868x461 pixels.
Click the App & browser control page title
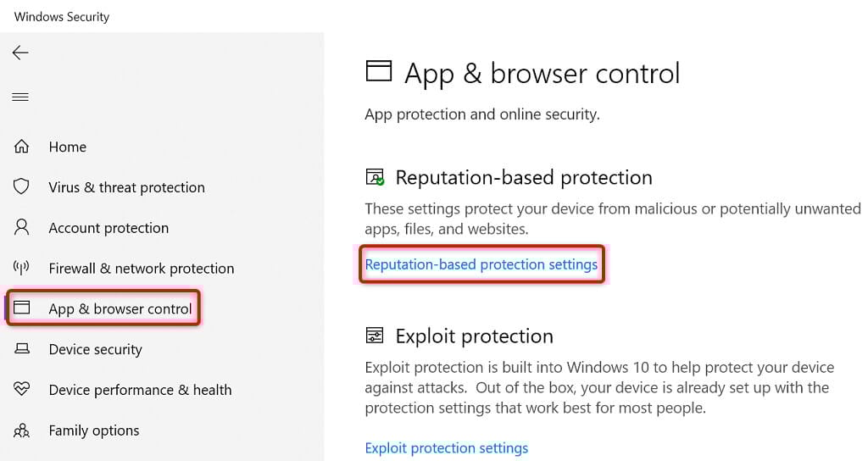542,74
